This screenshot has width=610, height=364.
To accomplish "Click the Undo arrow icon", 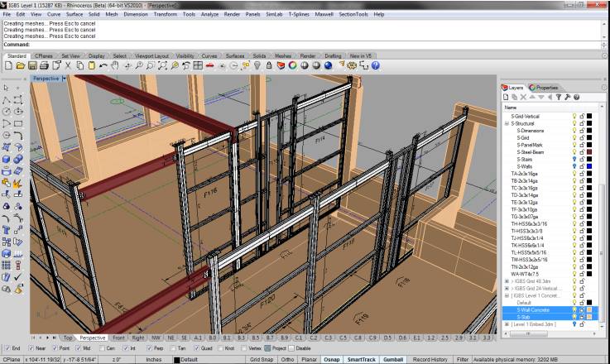I will (103, 65).
